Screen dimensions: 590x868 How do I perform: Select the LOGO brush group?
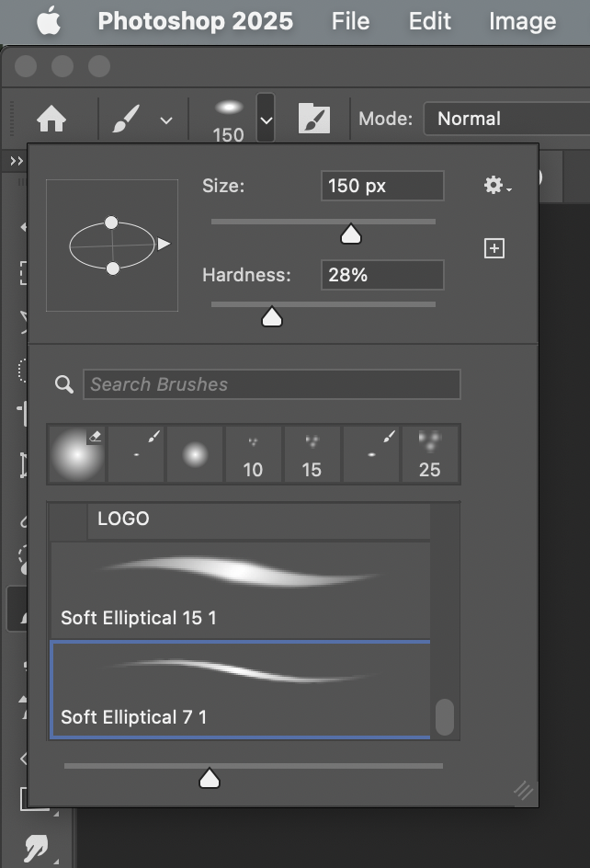tap(123, 519)
